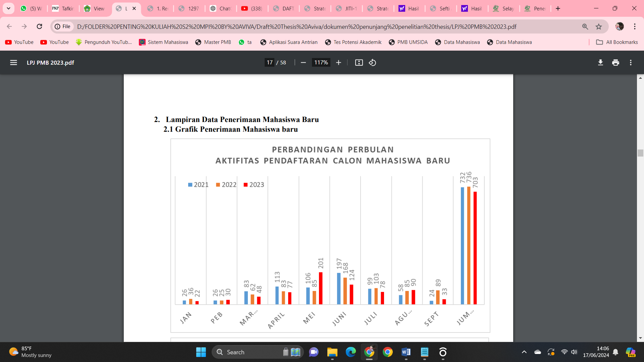Open the PMB UMSIDA bookmark
The image size is (644, 362).
(x=408, y=42)
